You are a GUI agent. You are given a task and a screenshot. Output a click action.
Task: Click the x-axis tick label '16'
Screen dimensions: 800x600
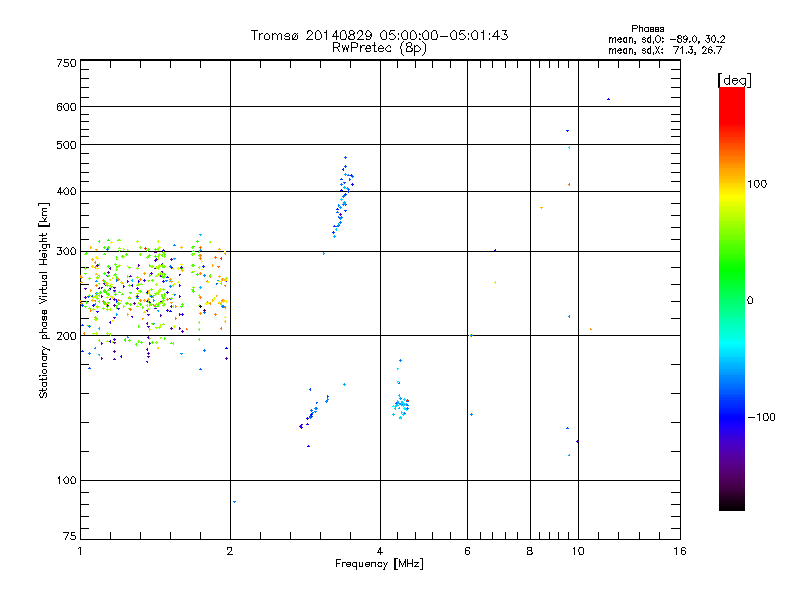point(680,551)
